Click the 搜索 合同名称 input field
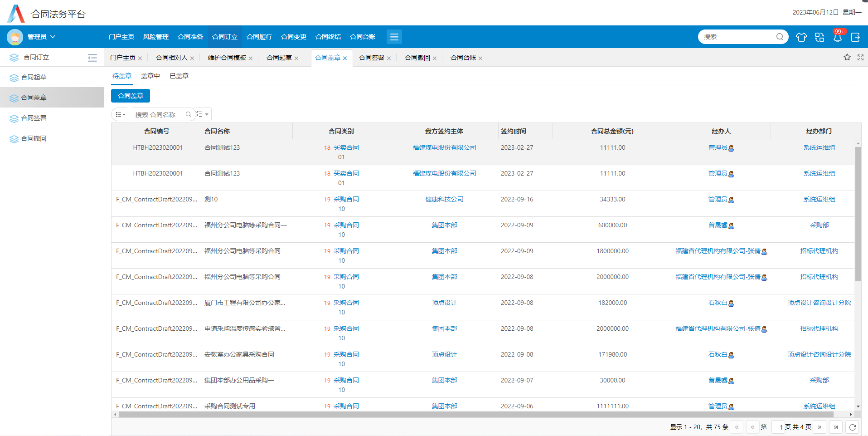 click(x=159, y=114)
